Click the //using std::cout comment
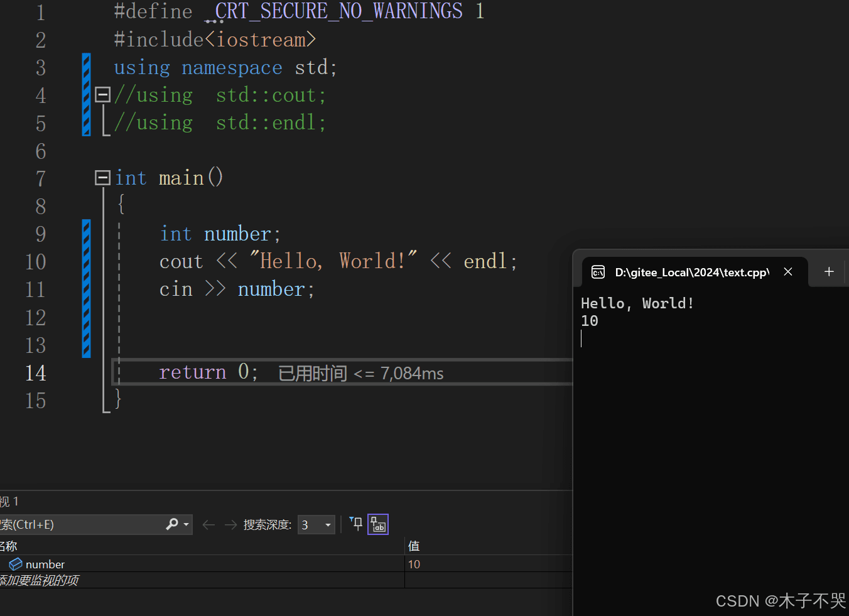 pyautogui.click(x=220, y=95)
